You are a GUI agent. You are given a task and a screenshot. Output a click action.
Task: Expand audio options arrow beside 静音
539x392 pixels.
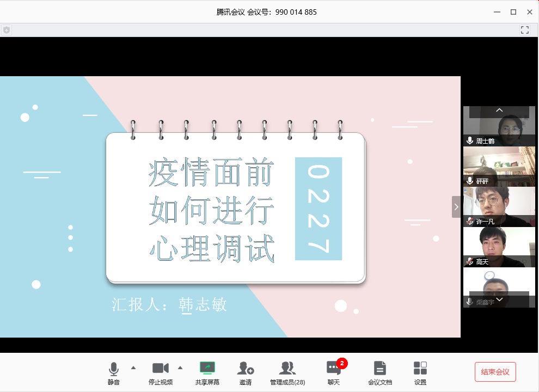[x=133, y=367]
